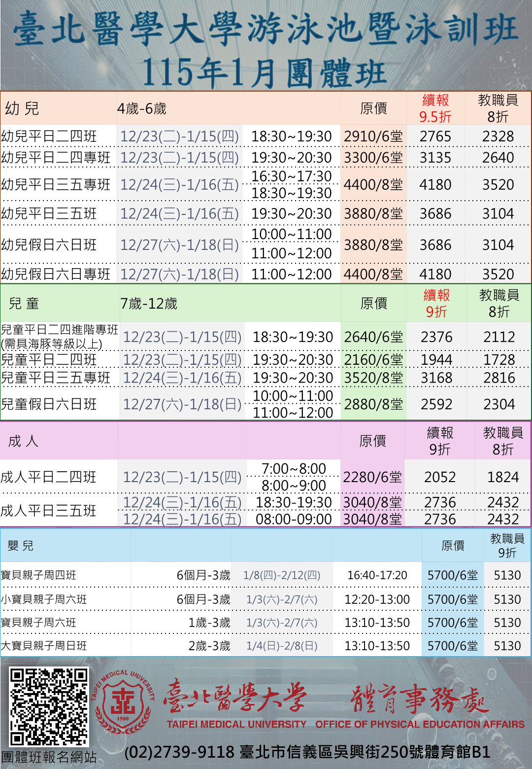Click the 7歲-12歲 age range label
The width and height of the screenshot is (532, 769).
click(x=149, y=304)
